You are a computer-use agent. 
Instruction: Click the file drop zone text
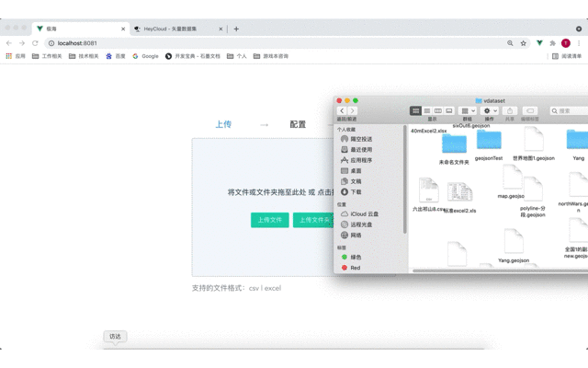pyautogui.click(x=280, y=192)
